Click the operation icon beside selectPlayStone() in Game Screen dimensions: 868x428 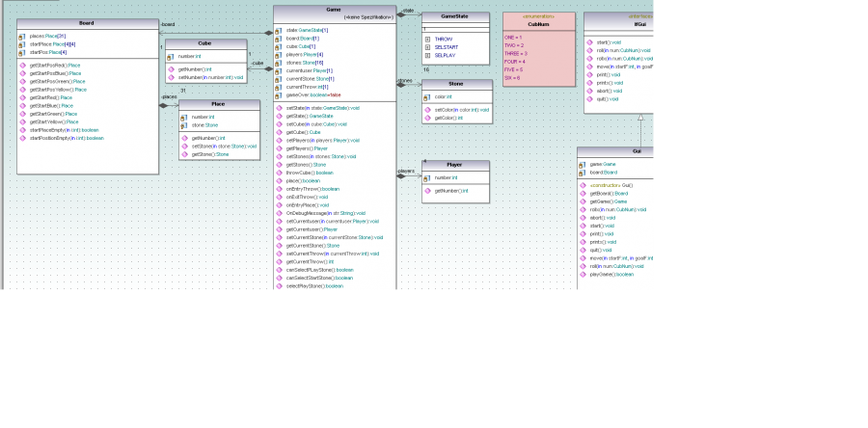(279, 286)
